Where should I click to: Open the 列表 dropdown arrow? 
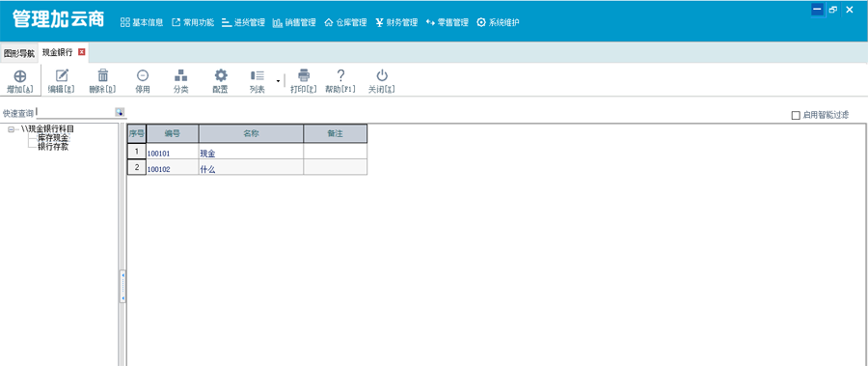278,81
